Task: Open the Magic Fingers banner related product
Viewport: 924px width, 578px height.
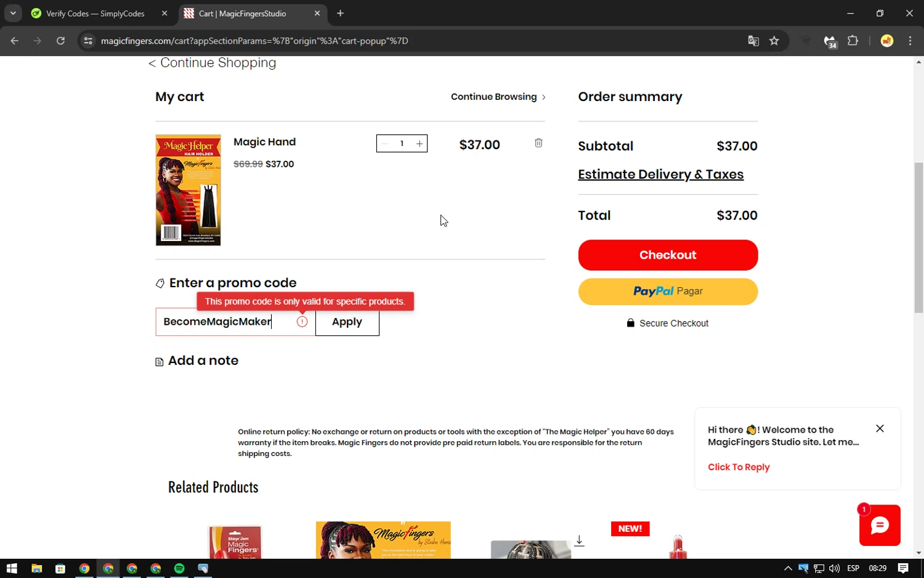Action: coord(383,540)
